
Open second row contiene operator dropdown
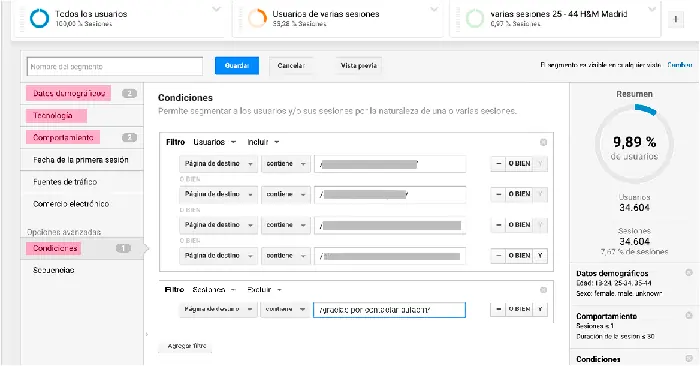click(286, 195)
